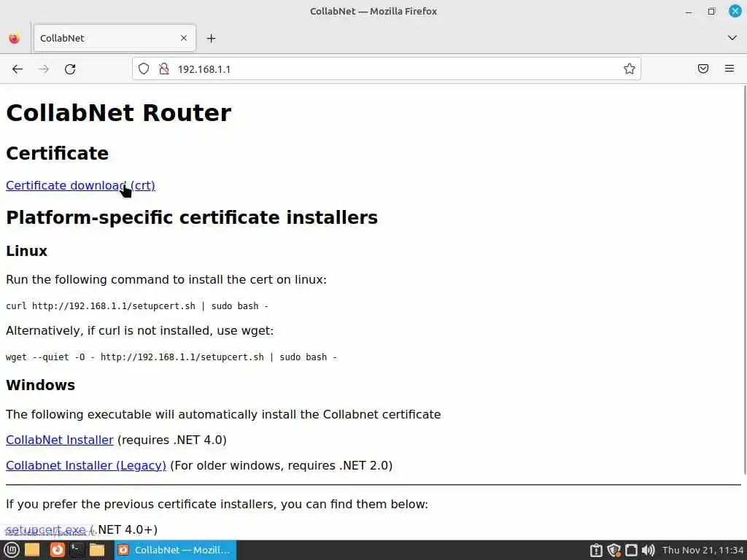Viewport: 747px width, 560px height.
Task: Open the CollabNet Installer link
Action: 60,440
